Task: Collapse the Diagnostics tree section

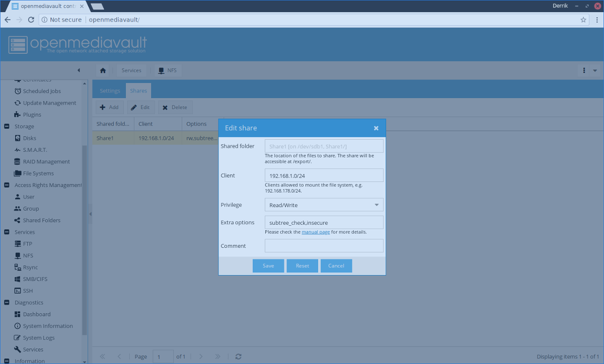Action: 7,302
